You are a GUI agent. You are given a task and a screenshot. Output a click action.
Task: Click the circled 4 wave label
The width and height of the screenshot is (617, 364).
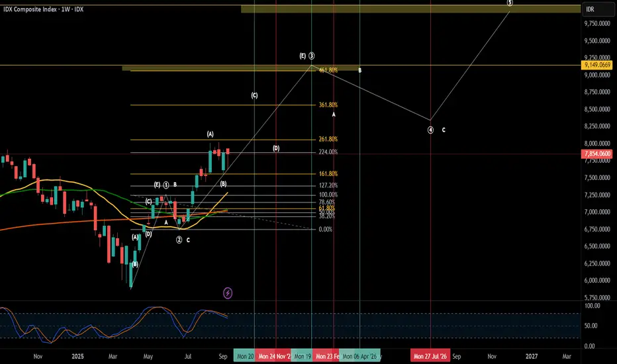(x=430, y=130)
